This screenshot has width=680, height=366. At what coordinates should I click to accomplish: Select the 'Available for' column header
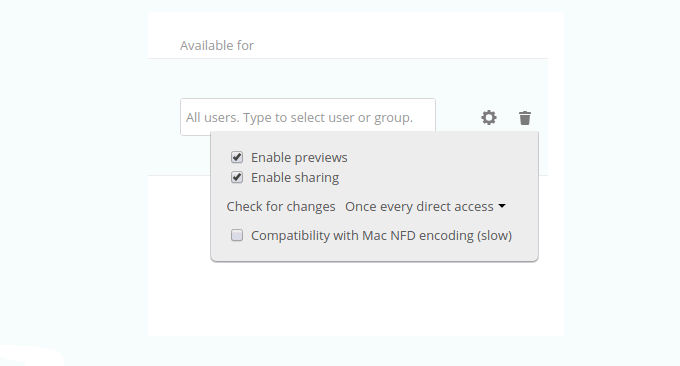[x=217, y=46]
